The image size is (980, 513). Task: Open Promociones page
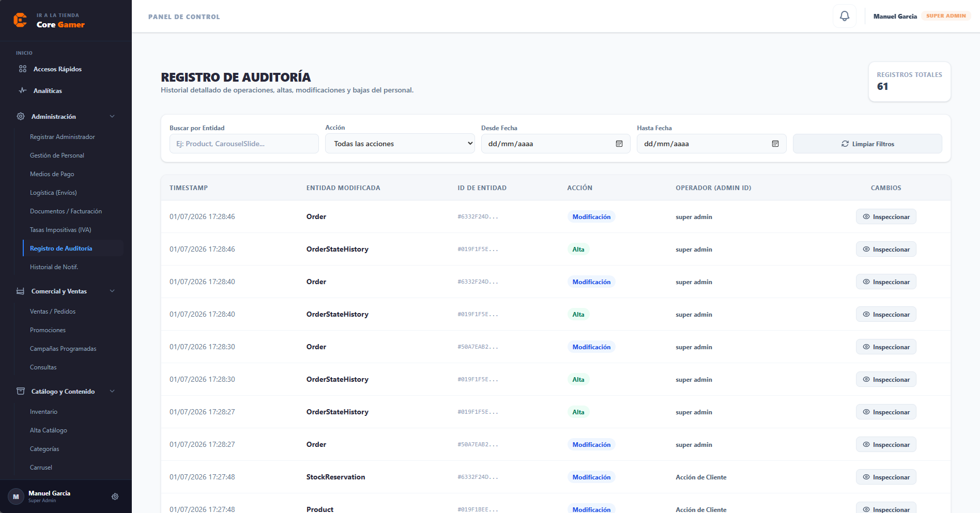click(48, 330)
